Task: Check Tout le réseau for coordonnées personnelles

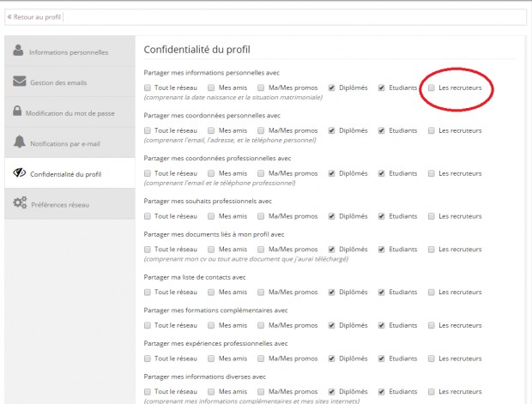Action: tap(148, 130)
